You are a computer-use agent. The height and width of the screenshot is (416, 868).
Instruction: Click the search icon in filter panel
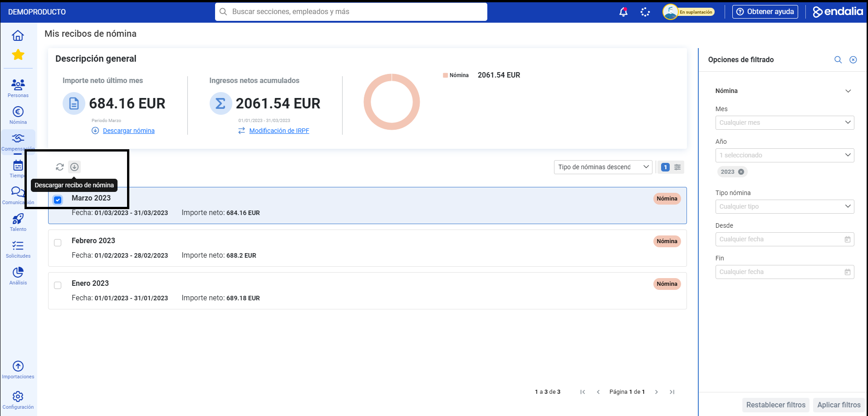click(838, 60)
